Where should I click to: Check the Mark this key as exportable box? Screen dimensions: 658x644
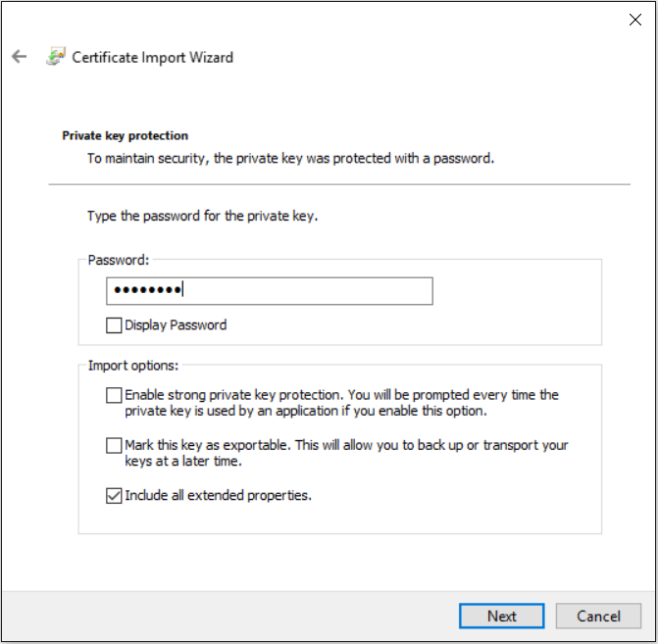coord(114,446)
